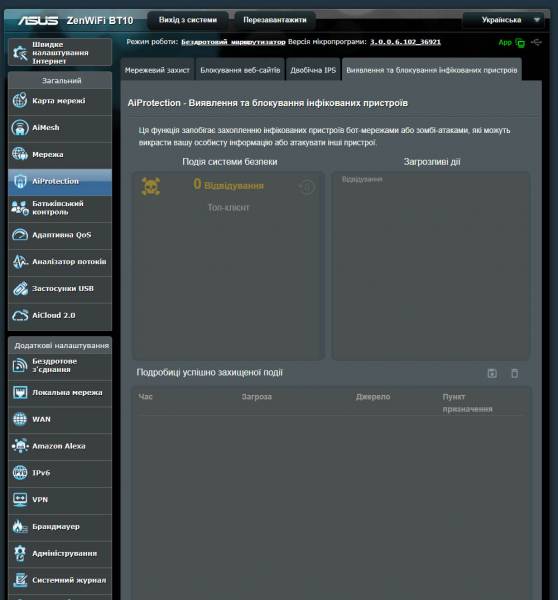Click the Пункт призначення column header
Viewport: 558px width, 600px height.
(467, 403)
